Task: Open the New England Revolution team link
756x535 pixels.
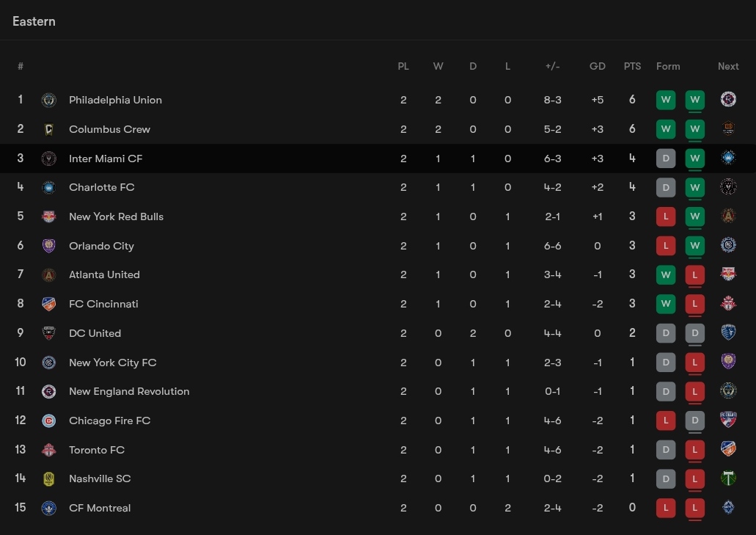Action: [129, 391]
